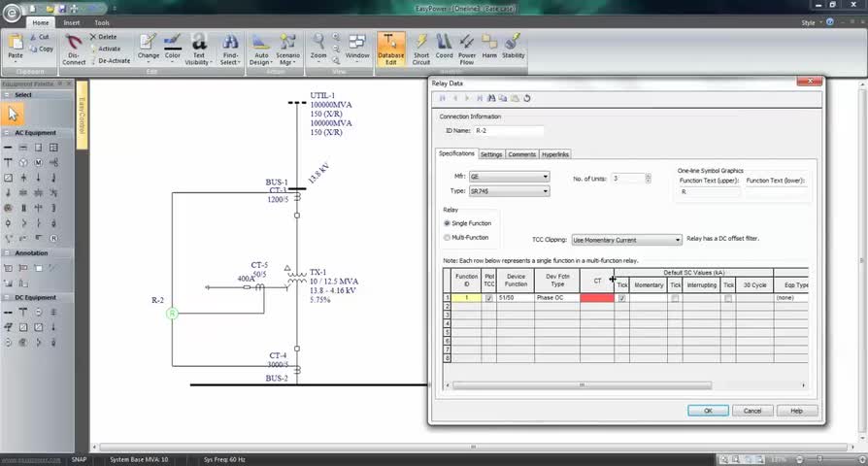Click the Zoom tool
Viewport: 868px width, 466px height.
318,47
